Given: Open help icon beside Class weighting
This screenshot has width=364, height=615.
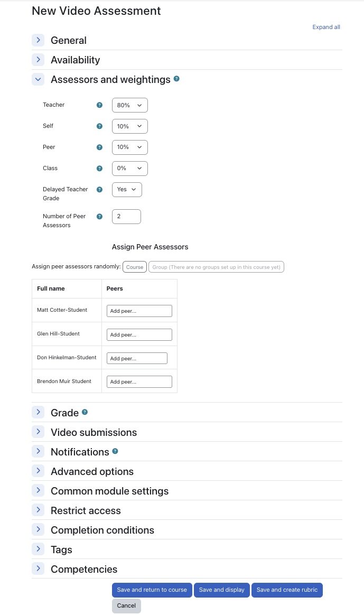Looking at the screenshot, I should coord(100,169).
